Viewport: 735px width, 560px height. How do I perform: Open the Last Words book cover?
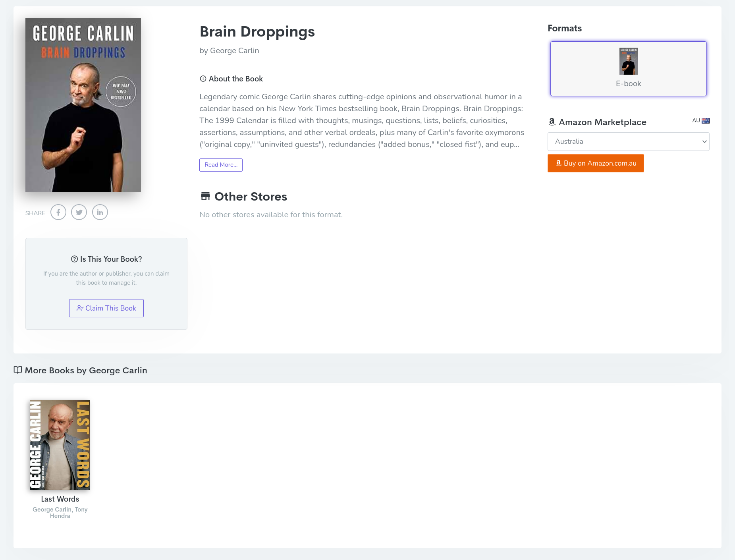[60, 444]
